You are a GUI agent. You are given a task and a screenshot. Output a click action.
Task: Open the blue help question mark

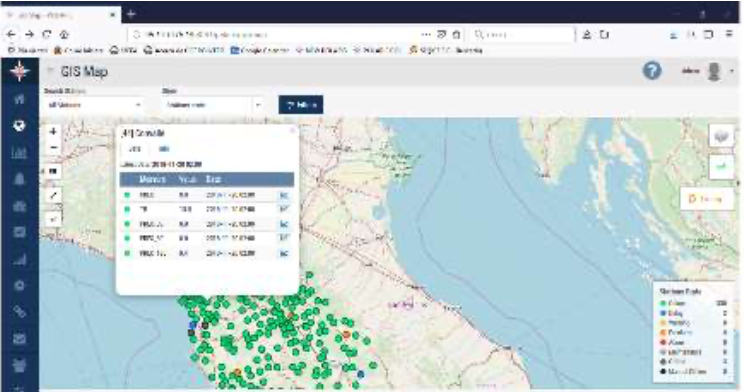point(652,71)
